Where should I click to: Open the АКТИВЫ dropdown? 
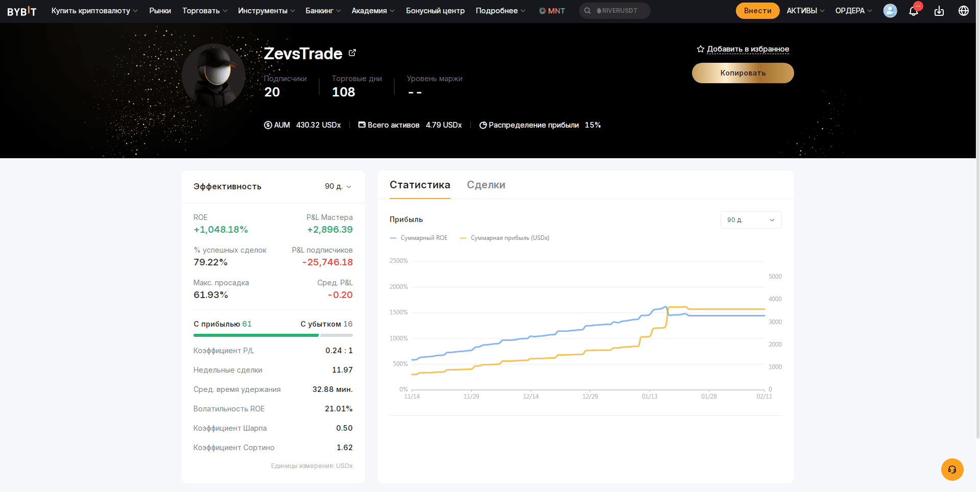coord(805,11)
